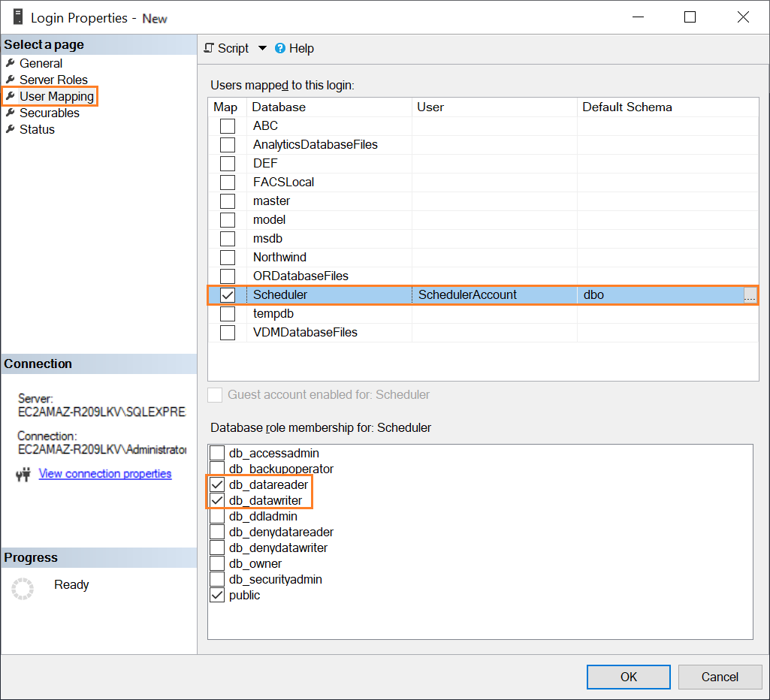
Task: Check the Map box for Northwind
Action: (228, 257)
